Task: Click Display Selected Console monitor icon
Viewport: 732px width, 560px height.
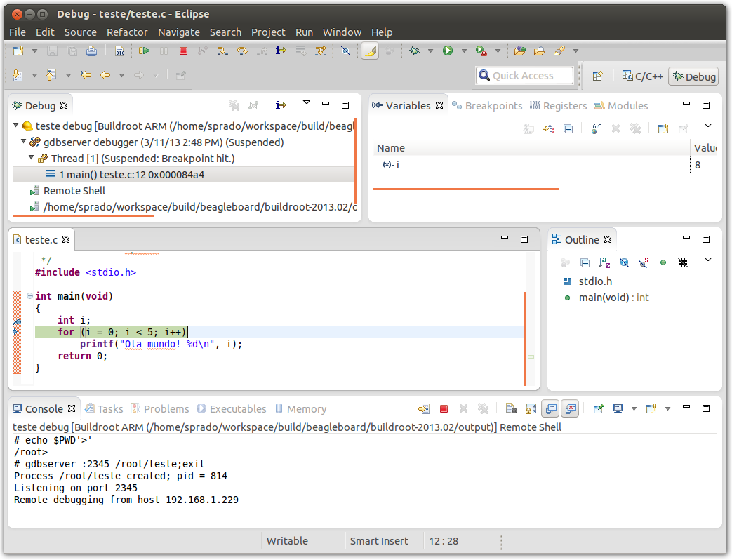Action: click(x=618, y=409)
